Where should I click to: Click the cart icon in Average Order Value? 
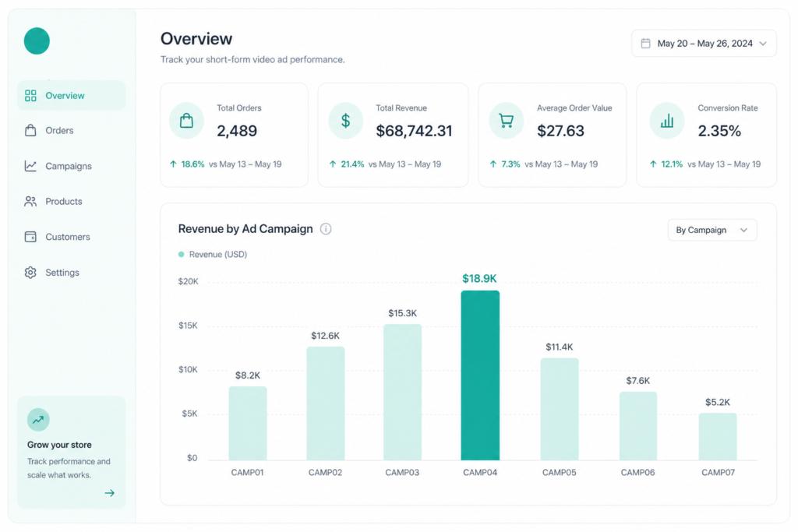pyautogui.click(x=506, y=121)
